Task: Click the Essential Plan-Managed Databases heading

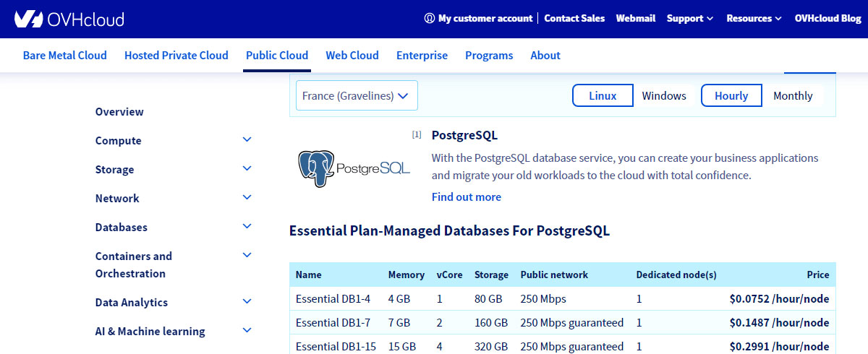Action: pos(449,231)
